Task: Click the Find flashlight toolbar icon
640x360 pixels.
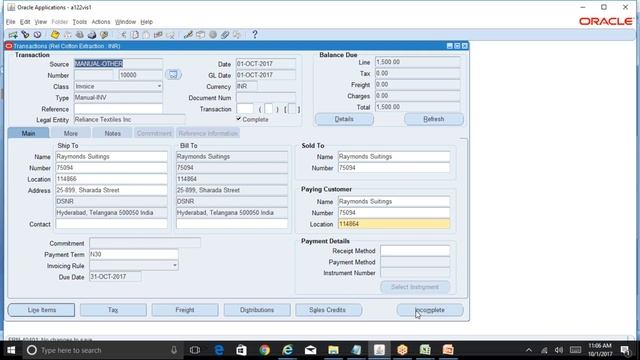Action: [x=25, y=35]
